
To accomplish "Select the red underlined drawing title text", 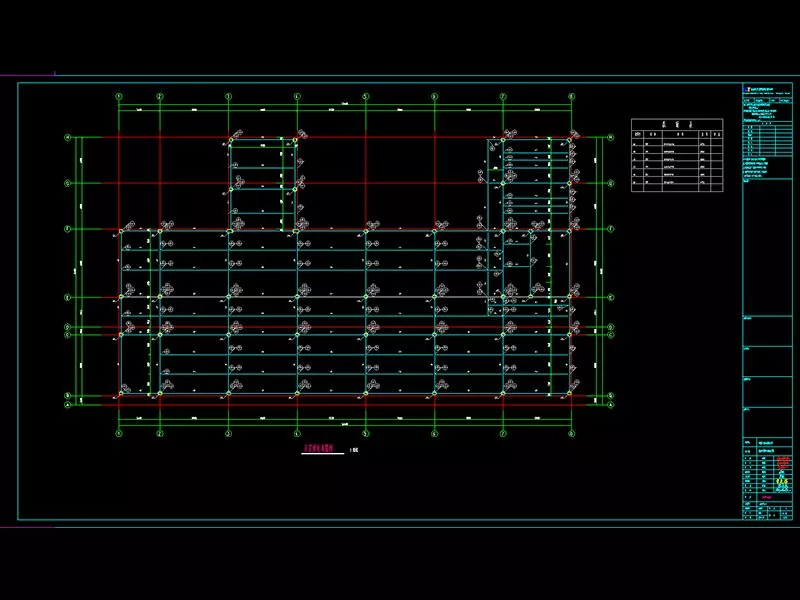I will coord(322,451).
